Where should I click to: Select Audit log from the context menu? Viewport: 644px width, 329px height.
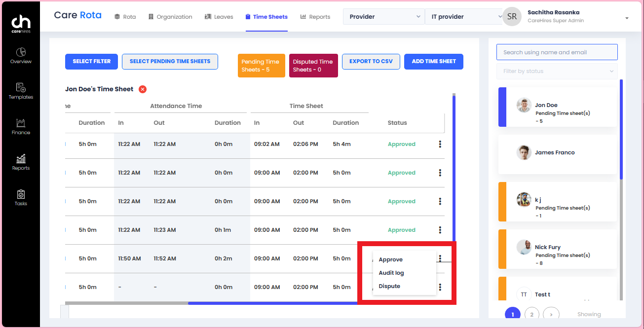click(391, 272)
